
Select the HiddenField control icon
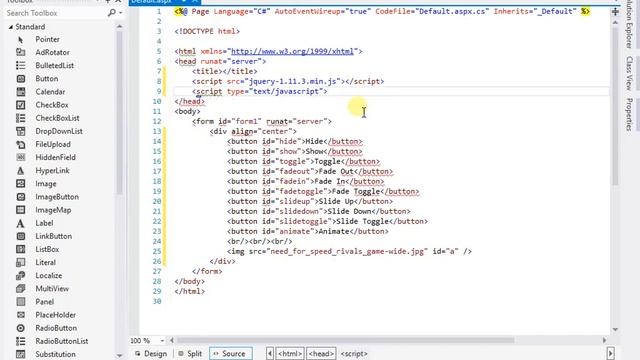click(x=20, y=158)
